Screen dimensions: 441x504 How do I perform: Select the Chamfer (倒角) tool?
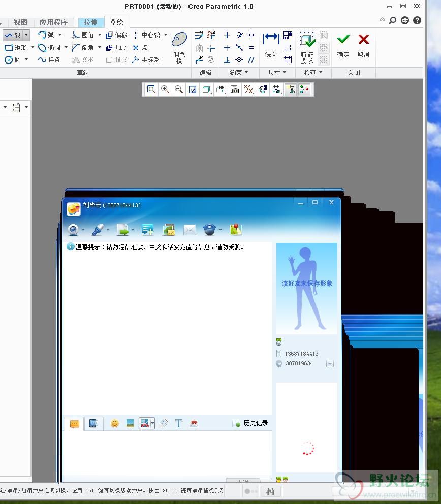83,48
